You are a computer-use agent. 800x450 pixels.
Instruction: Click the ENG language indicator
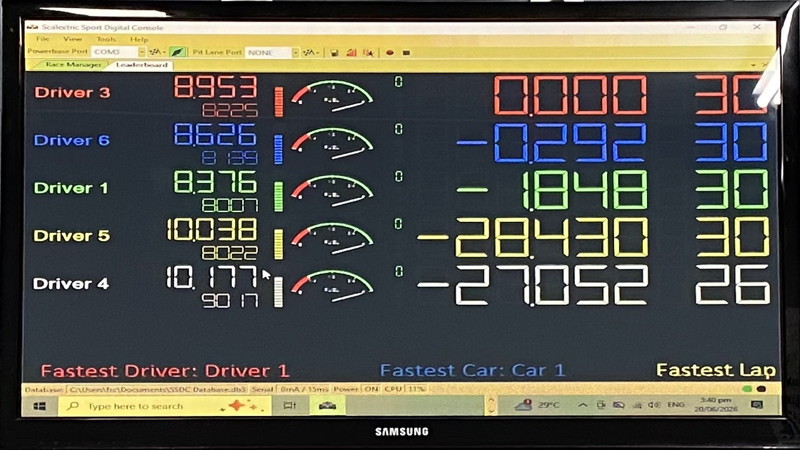pyautogui.click(x=676, y=405)
